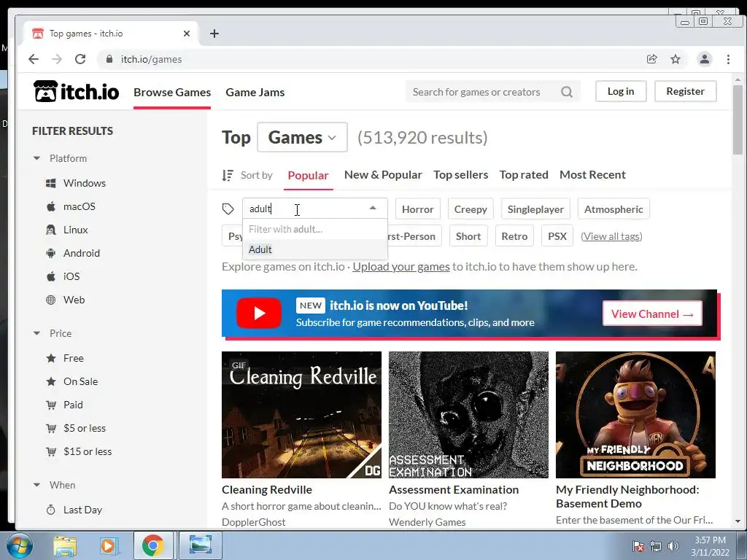Collapse the Platform filter section
Screen dimensions: 747x560
(36, 158)
